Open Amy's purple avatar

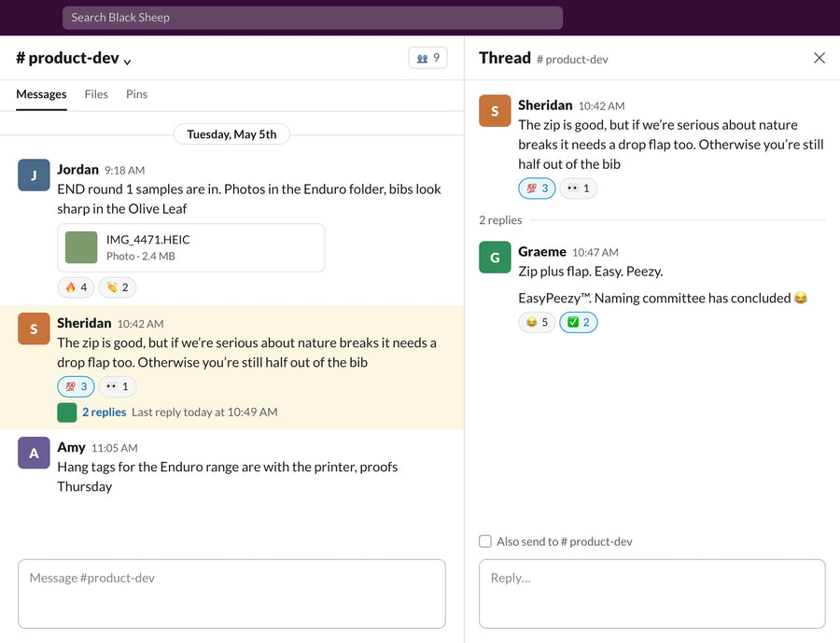pos(34,453)
